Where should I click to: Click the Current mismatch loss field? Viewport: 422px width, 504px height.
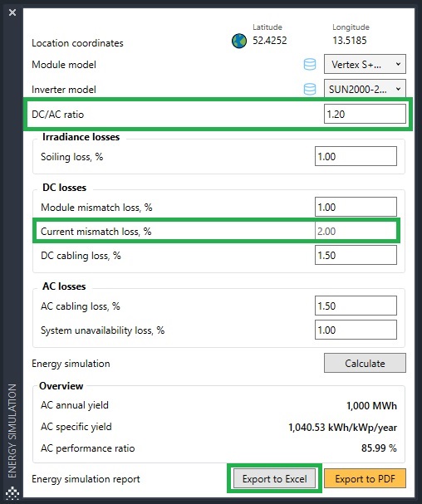356,231
